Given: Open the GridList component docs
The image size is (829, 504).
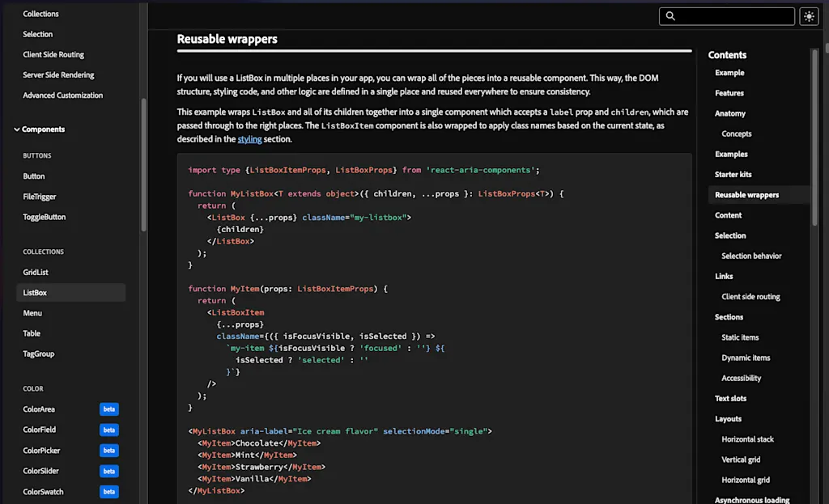Looking at the screenshot, I should [x=36, y=272].
